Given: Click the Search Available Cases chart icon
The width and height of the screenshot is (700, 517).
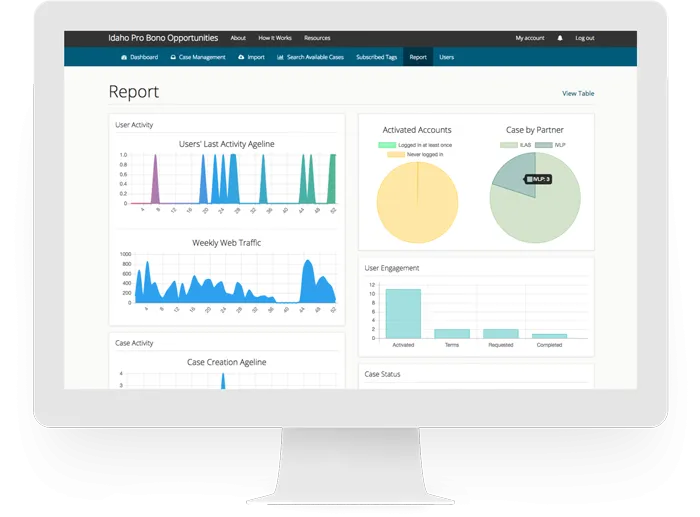Looking at the screenshot, I should [x=280, y=57].
